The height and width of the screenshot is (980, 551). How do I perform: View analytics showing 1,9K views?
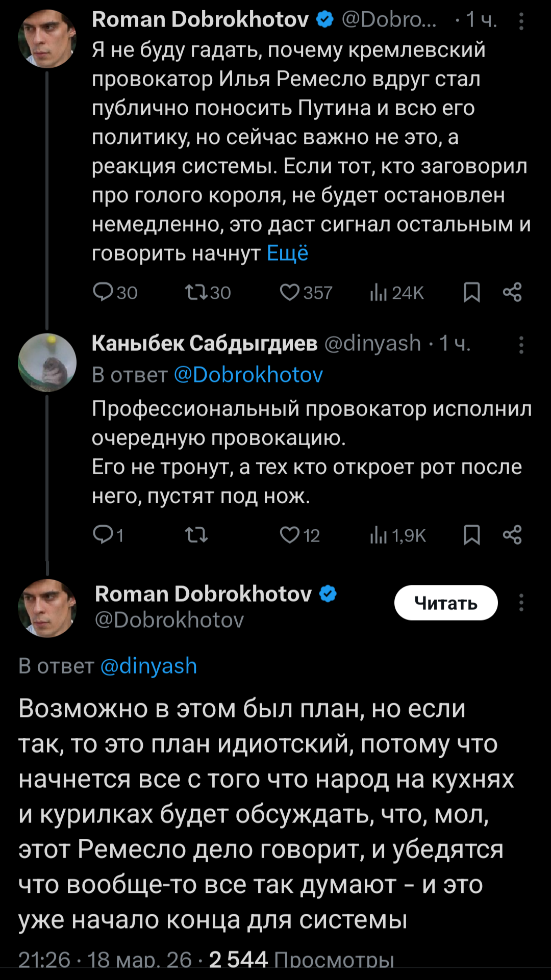click(x=397, y=535)
